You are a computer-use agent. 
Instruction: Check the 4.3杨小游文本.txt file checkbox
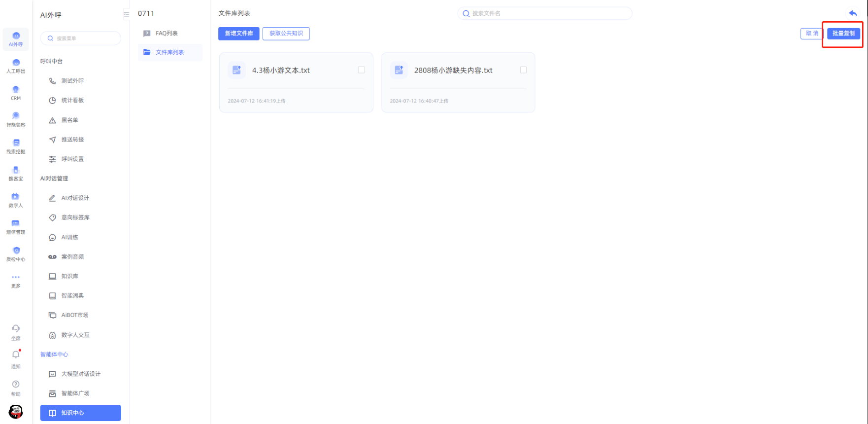tap(361, 70)
